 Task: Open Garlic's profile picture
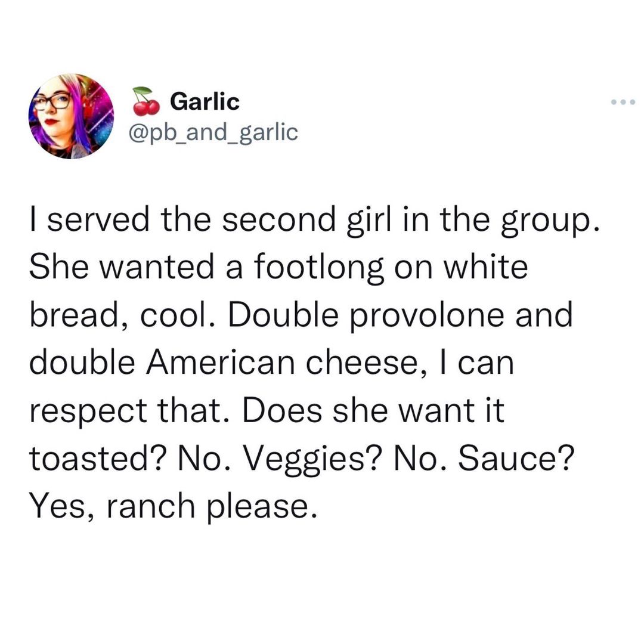71,116
